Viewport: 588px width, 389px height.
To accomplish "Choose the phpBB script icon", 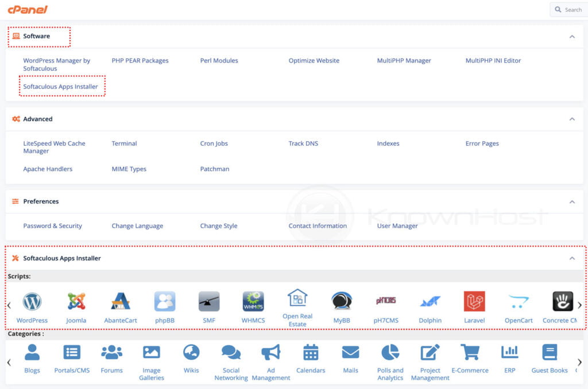I will point(165,301).
